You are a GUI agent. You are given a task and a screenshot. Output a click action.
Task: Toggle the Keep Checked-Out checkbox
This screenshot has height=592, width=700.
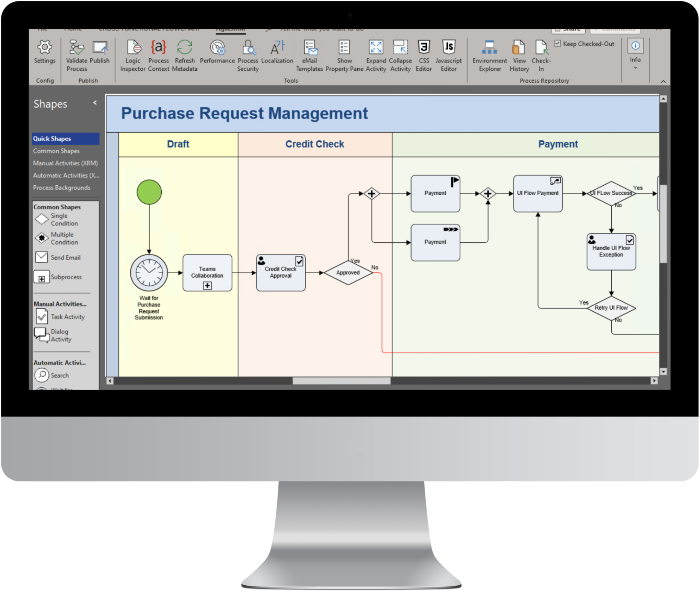pos(557,44)
